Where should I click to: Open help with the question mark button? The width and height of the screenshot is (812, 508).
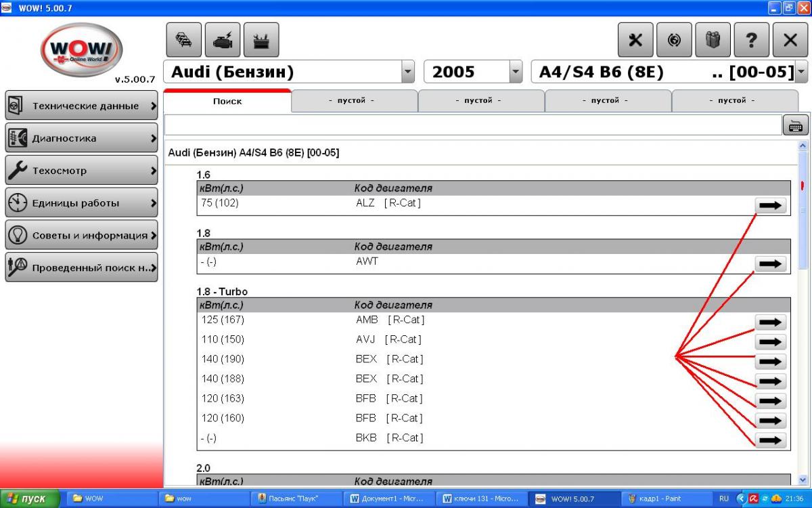point(751,40)
